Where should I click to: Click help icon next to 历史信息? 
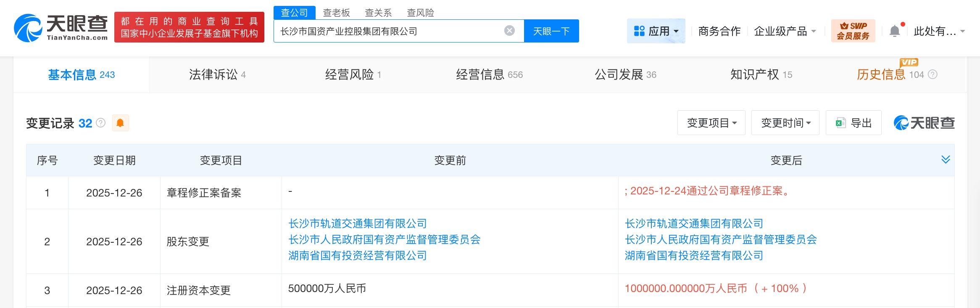[x=933, y=74]
